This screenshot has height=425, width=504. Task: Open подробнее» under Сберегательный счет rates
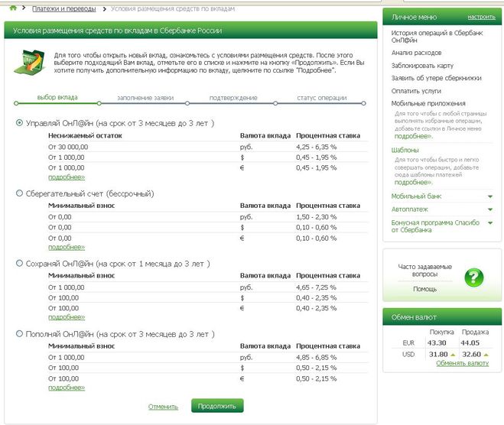click(x=67, y=247)
